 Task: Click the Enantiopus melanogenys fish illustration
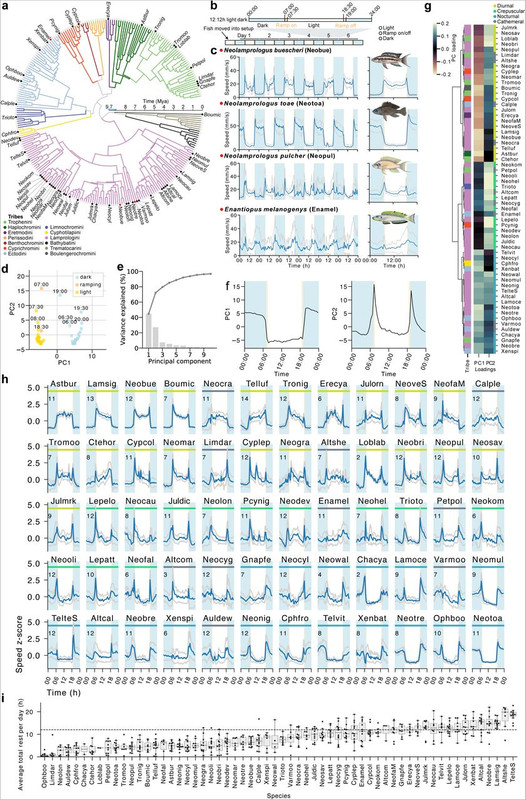393,219
